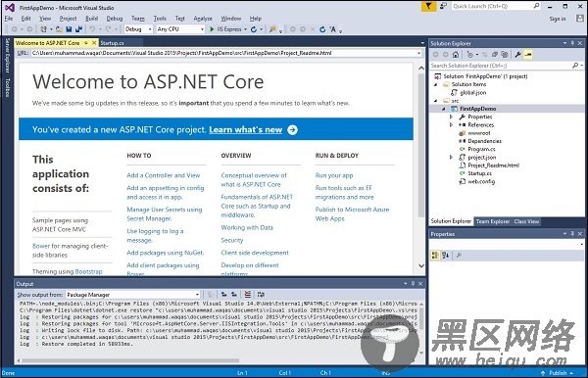The height and width of the screenshot is (378, 588).
Task: Click the readme page vertical scrollbar thumb
Action: [x=421, y=144]
